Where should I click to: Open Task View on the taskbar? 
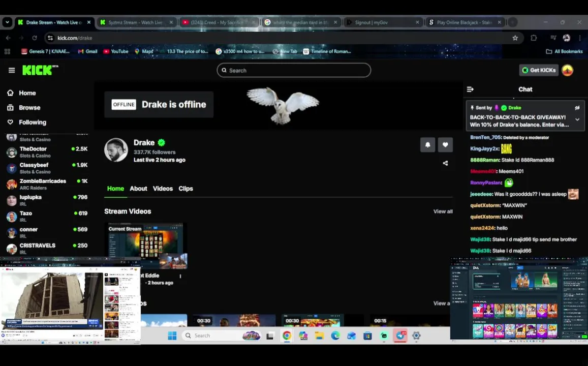(x=270, y=335)
